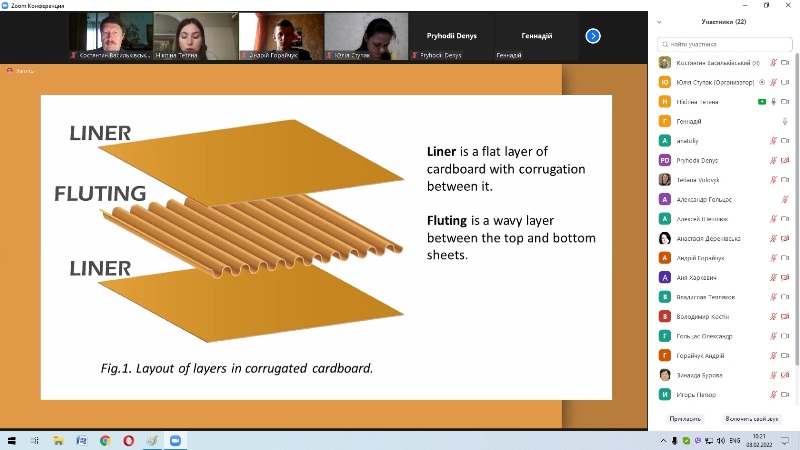
Task: Click the Пригласить (Invite) button
Action: pyautogui.click(x=685, y=419)
